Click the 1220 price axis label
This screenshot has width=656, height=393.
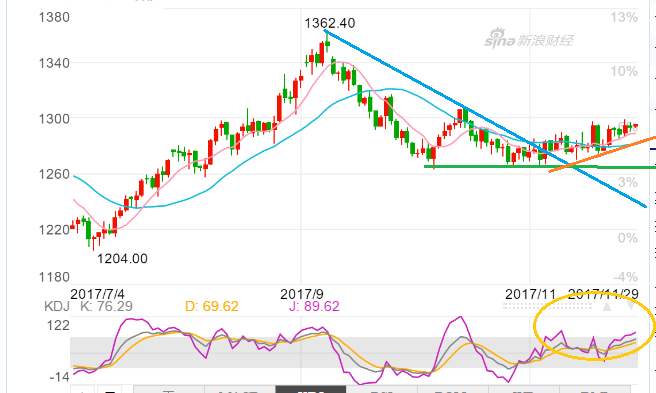click(54, 229)
